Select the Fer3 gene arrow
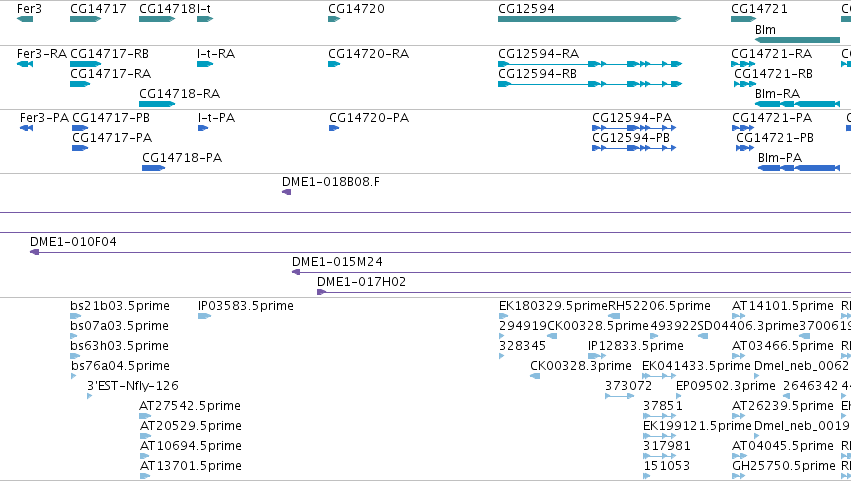The width and height of the screenshot is (851, 481). (25, 19)
